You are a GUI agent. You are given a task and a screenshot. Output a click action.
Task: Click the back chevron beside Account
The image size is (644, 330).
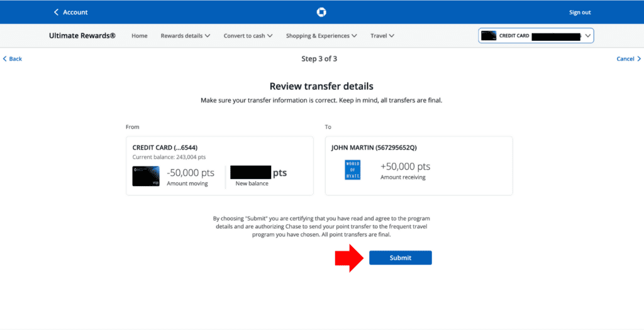pyautogui.click(x=56, y=13)
